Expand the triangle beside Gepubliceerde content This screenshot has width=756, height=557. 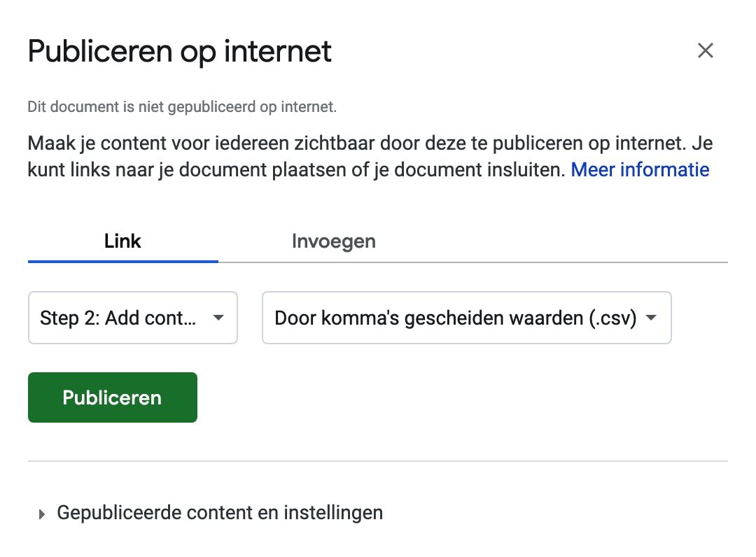pos(42,514)
